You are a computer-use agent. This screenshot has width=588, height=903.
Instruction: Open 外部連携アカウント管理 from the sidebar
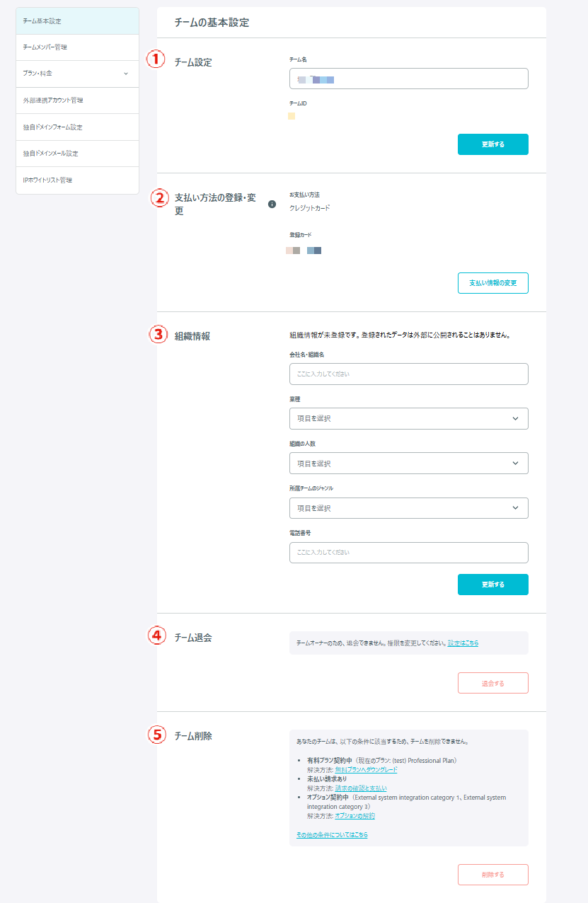[77, 100]
